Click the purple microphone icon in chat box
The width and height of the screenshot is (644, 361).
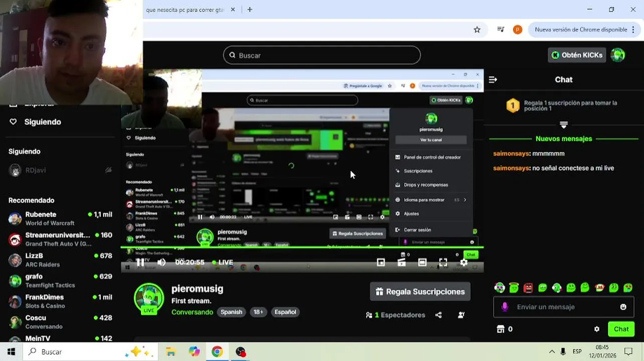(x=505, y=307)
